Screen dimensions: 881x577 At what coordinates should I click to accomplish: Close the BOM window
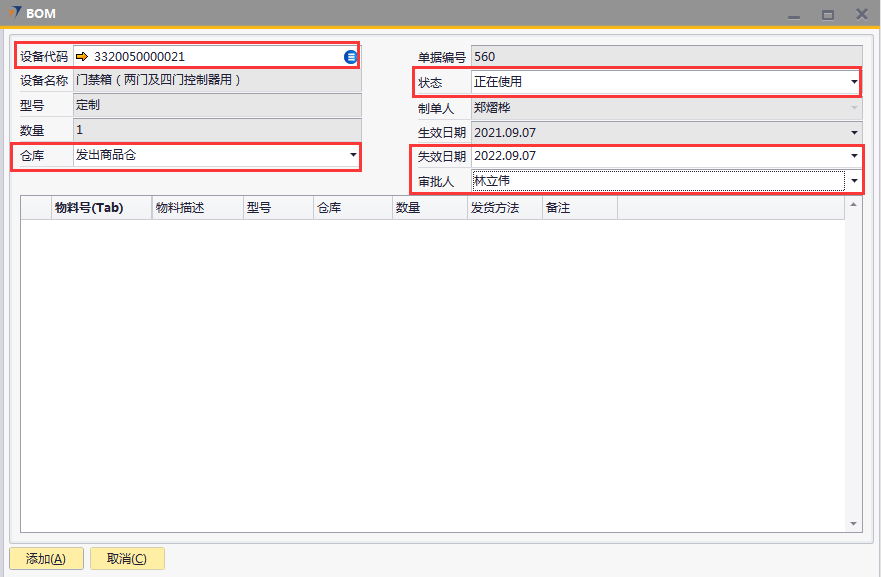[x=861, y=14]
